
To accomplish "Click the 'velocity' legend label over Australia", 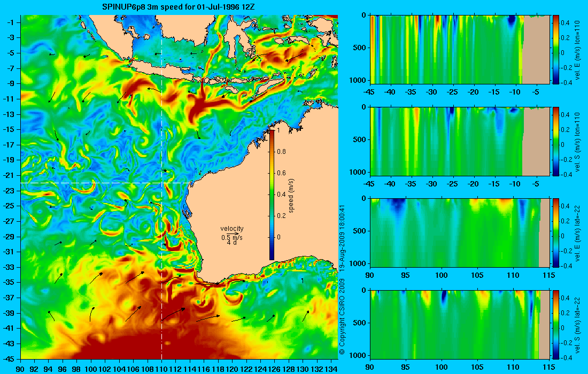I will click(x=232, y=229).
